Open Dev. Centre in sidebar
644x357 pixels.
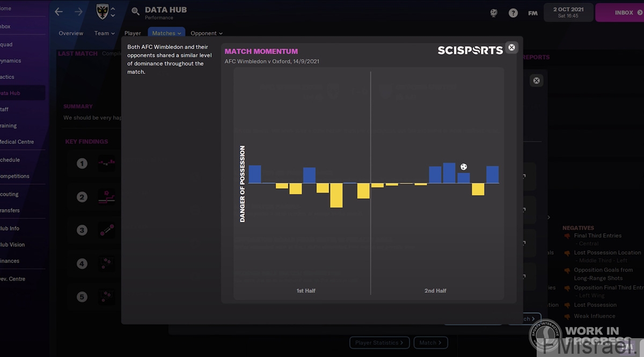[12, 279]
